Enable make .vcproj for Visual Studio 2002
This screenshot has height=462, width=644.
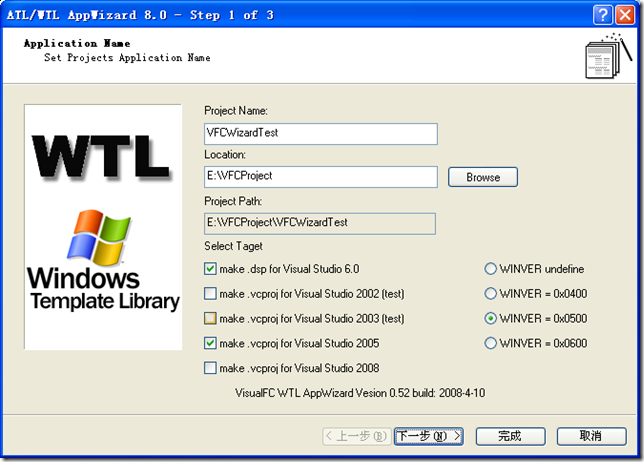tap(210, 294)
